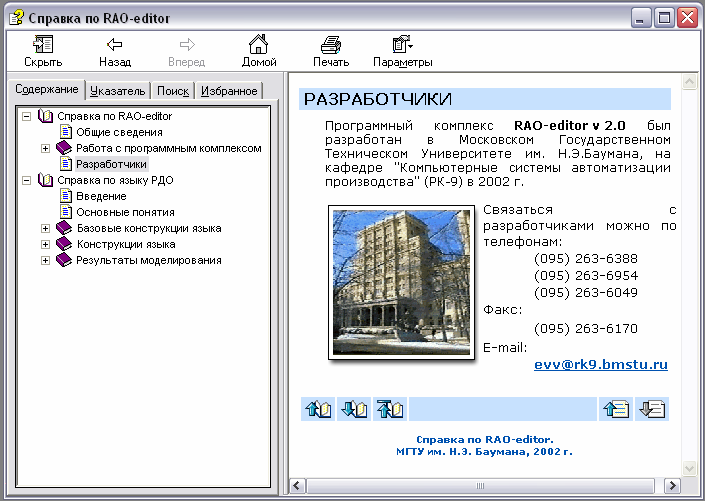Image resolution: width=705 pixels, height=501 pixels.
Task: Click the horizontal scrollbar thumb
Action: tap(480, 486)
